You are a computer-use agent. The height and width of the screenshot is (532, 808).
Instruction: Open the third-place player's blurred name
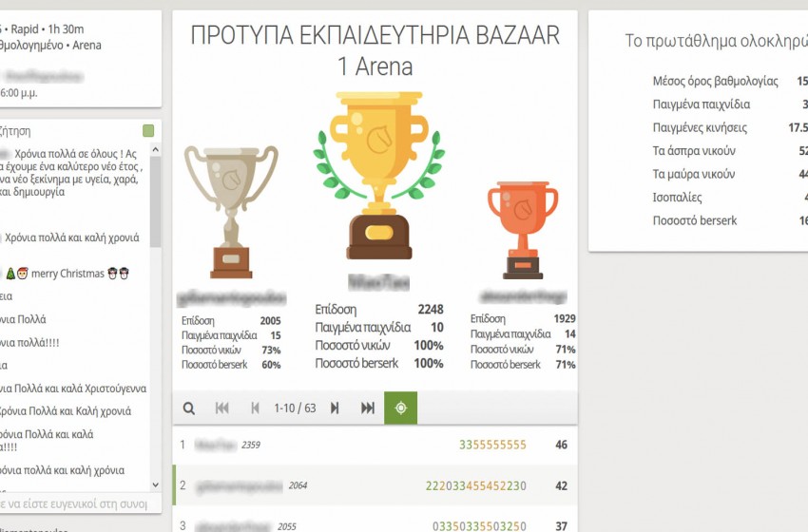(523, 296)
